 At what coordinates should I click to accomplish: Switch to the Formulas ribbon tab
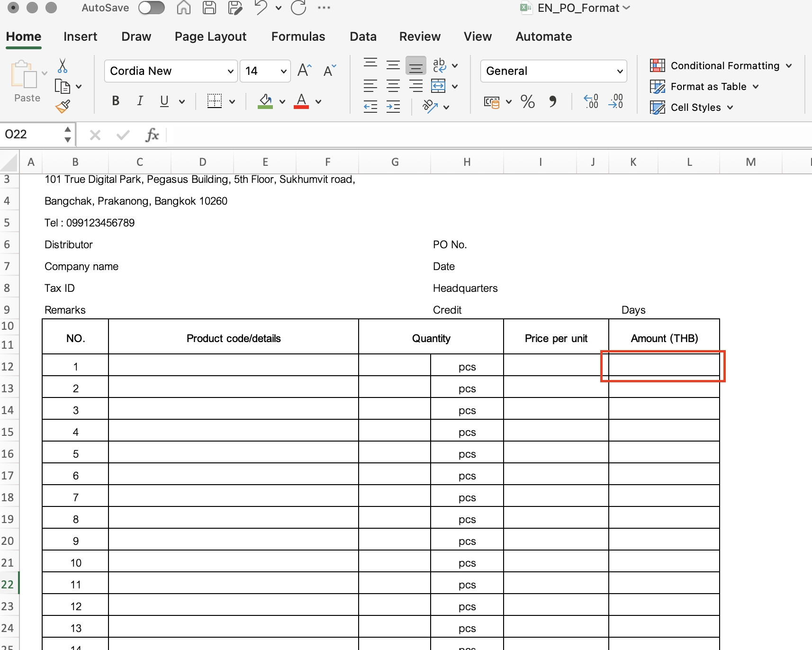coord(298,36)
